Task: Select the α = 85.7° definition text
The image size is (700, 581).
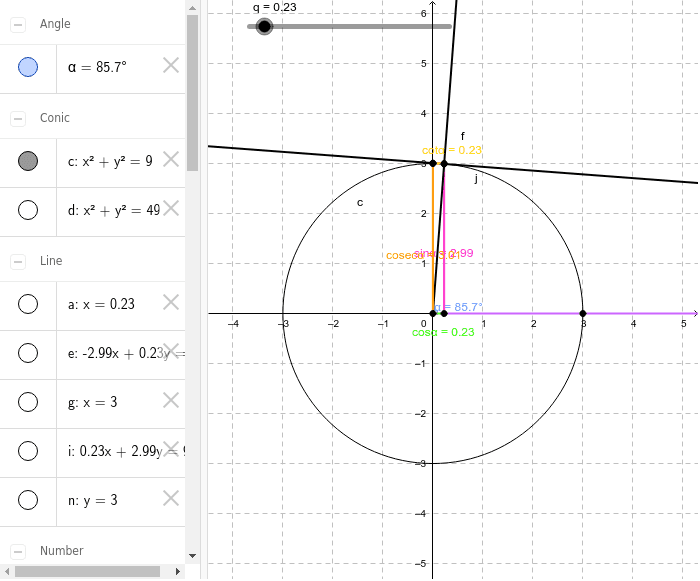Action: point(97,67)
